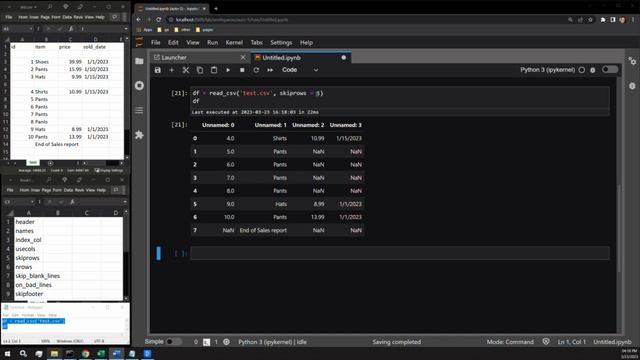Screen dimensions: 640x360
Task: Open the Run menu in JupyterLab
Action: [x=212, y=42]
